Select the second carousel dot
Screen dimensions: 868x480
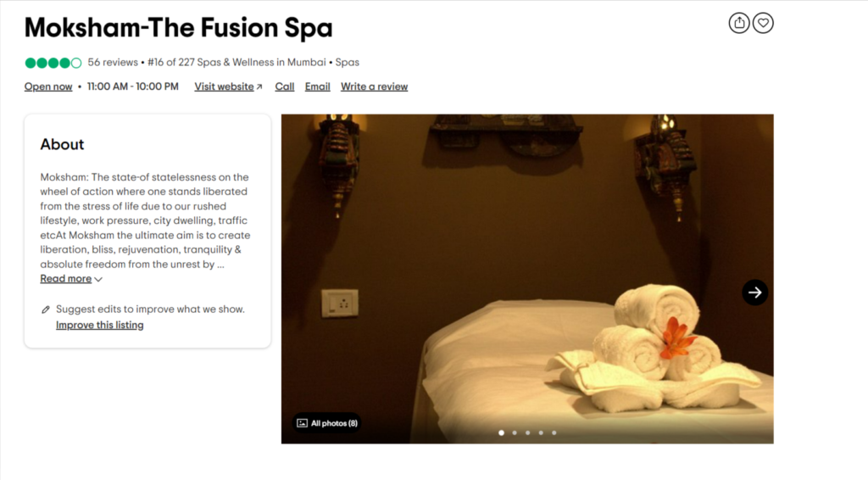coord(515,433)
